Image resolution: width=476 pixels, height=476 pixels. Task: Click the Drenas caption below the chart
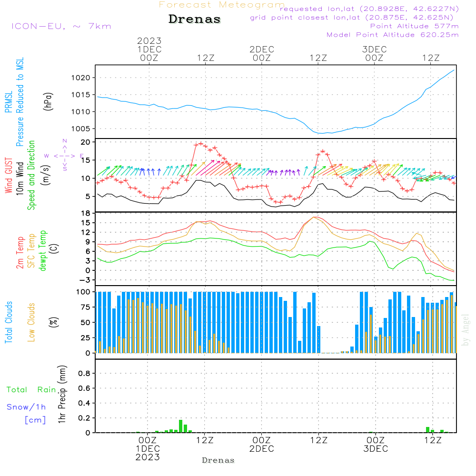click(218, 460)
